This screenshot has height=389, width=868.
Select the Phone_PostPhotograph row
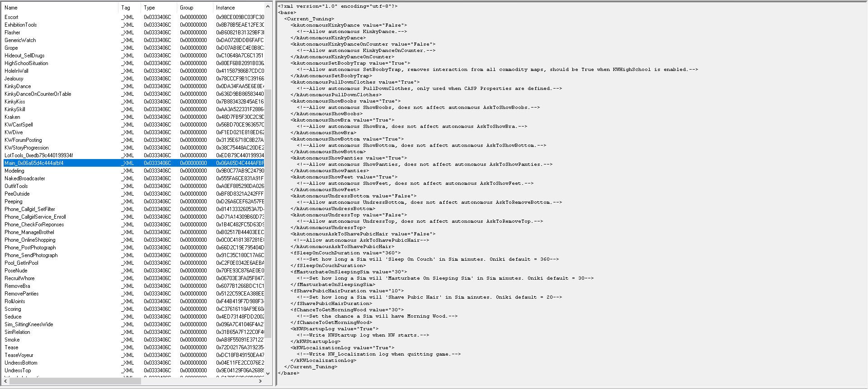click(x=134, y=248)
